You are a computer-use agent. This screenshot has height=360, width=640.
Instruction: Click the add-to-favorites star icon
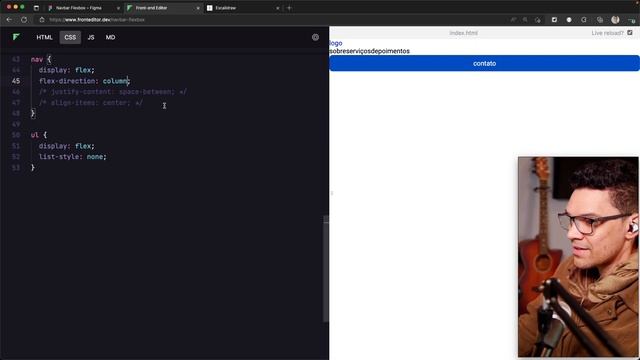538,20
